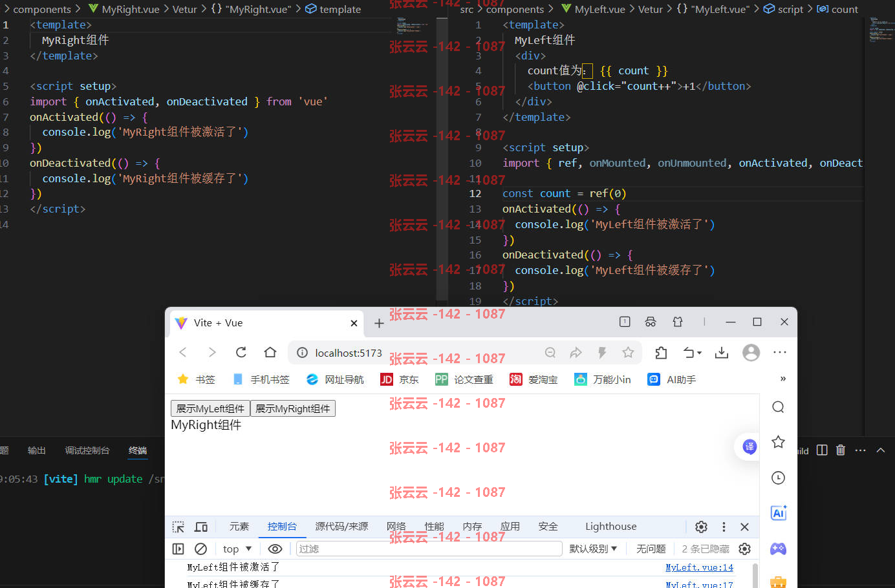This screenshot has height=588, width=895.
Task: Switch to DevTools 安全 tab
Action: 548,527
